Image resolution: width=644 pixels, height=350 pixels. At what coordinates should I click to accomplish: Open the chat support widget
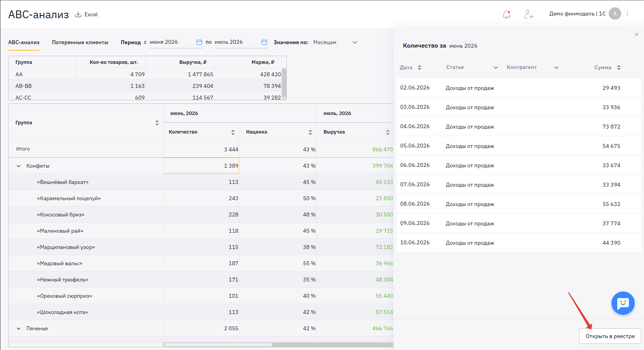point(623,303)
